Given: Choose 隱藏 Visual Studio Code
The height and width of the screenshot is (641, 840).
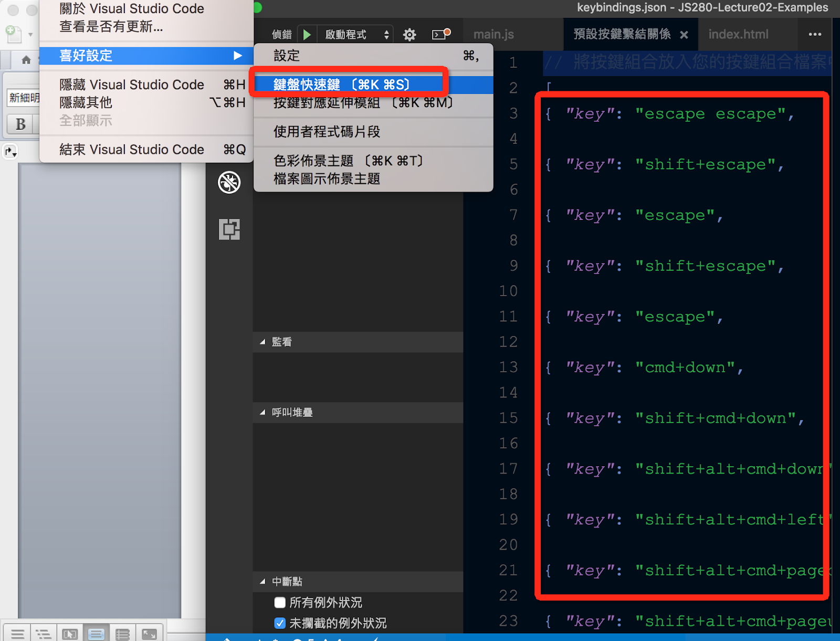Looking at the screenshot, I should 146,85.
